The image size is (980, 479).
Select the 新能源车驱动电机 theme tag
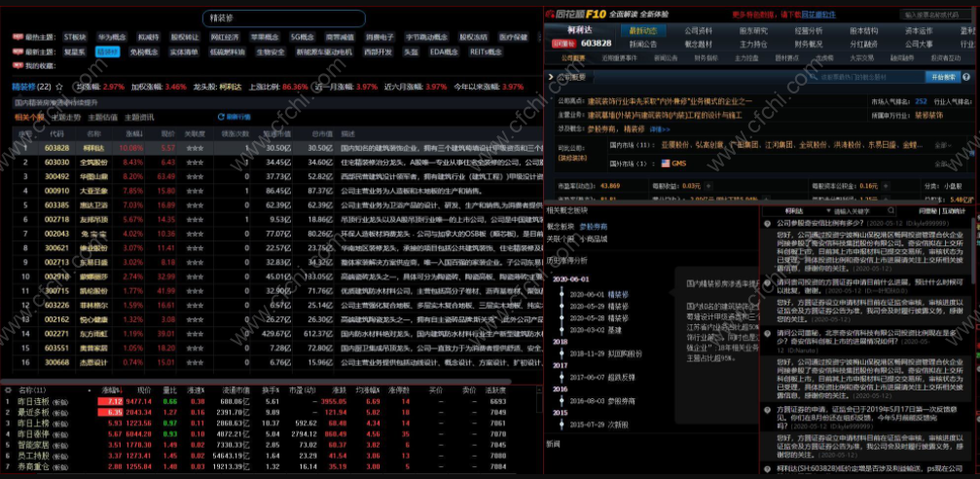pyautogui.click(x=324, y=52)
